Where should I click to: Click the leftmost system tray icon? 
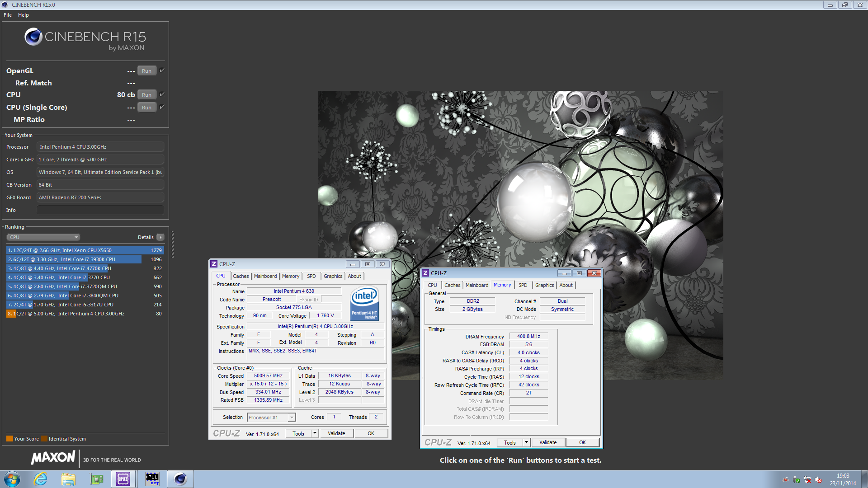(786, 480)
